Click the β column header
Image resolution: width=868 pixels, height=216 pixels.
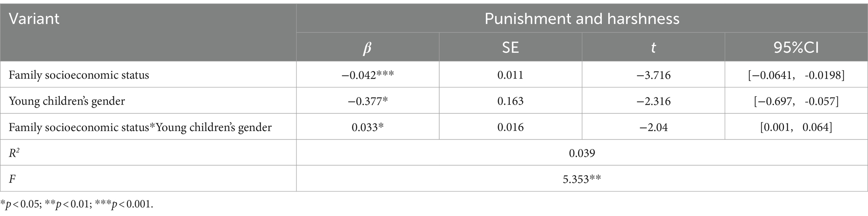coord(367,47)
